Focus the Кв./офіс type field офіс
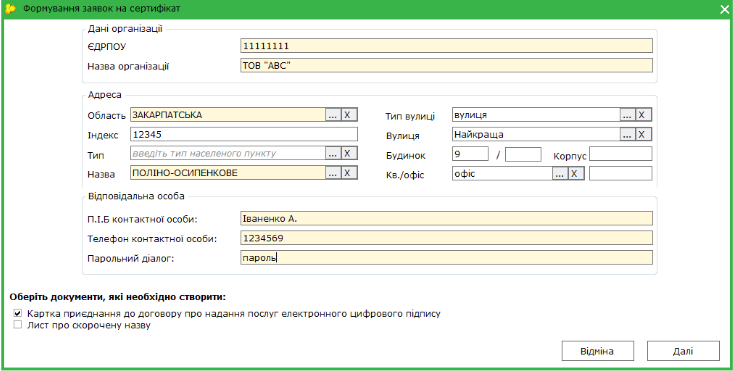The height and width of the screenshot is (371, 733). click(503, 174)
